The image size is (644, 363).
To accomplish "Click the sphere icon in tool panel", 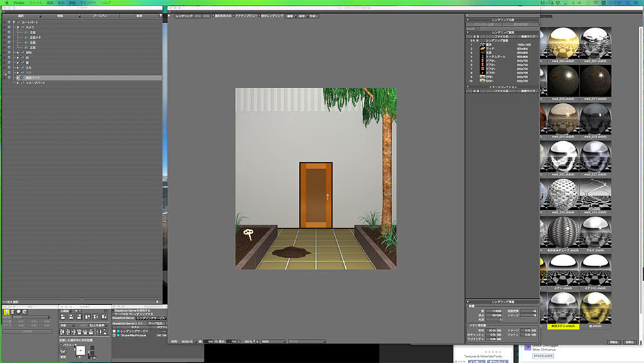I will (19, 311).
